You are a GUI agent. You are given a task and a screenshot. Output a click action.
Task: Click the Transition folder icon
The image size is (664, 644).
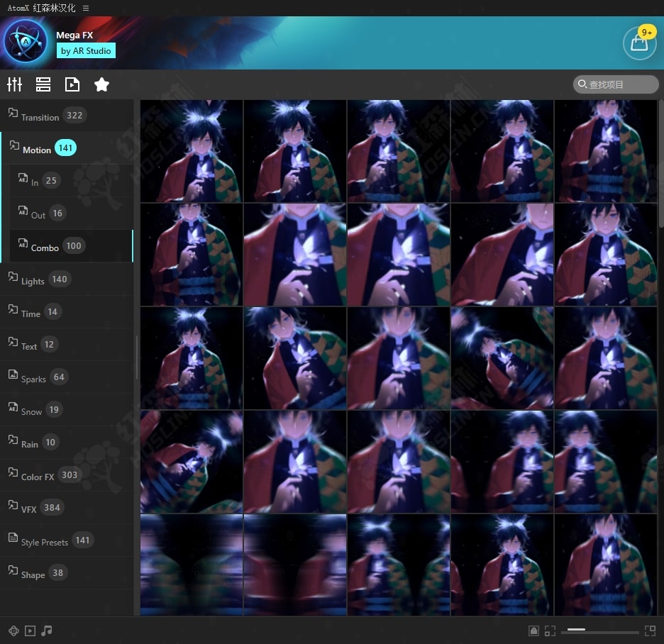click(13, 112)
